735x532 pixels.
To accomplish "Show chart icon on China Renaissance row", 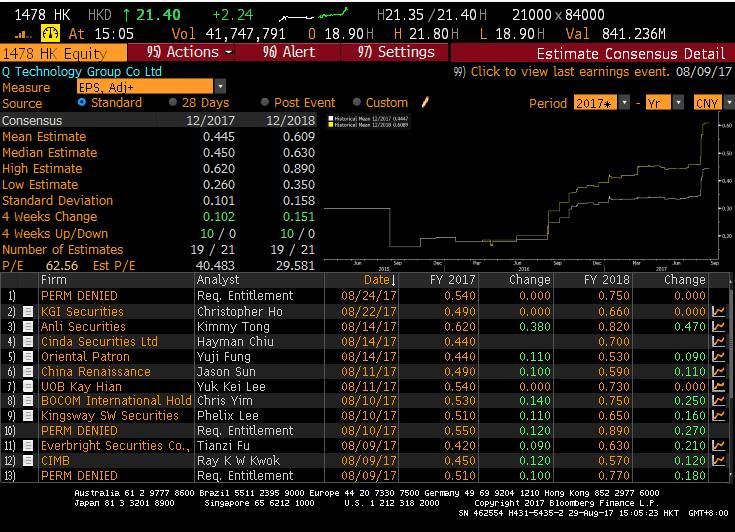I will (718, 371).
